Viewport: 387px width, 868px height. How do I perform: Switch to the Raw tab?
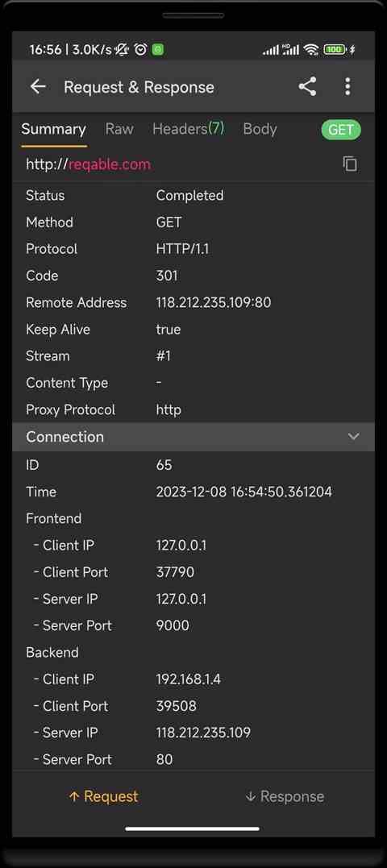click(x=119, y=129)
